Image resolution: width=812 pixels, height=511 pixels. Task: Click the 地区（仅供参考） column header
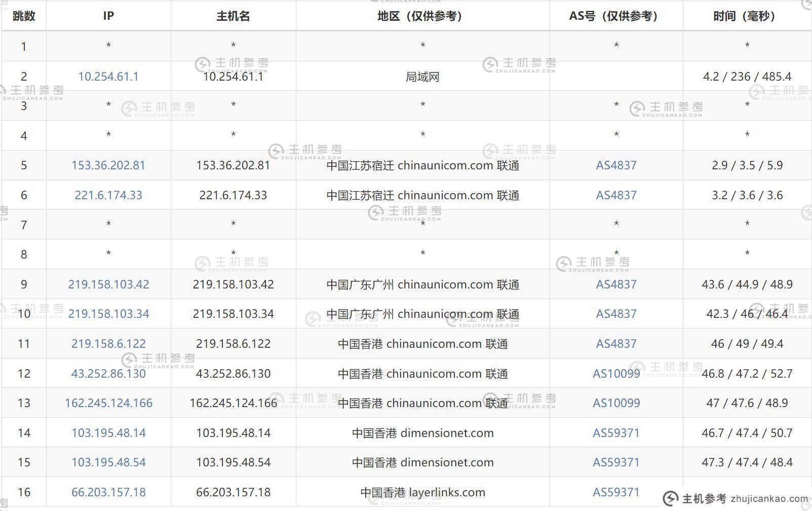(422, 16)
